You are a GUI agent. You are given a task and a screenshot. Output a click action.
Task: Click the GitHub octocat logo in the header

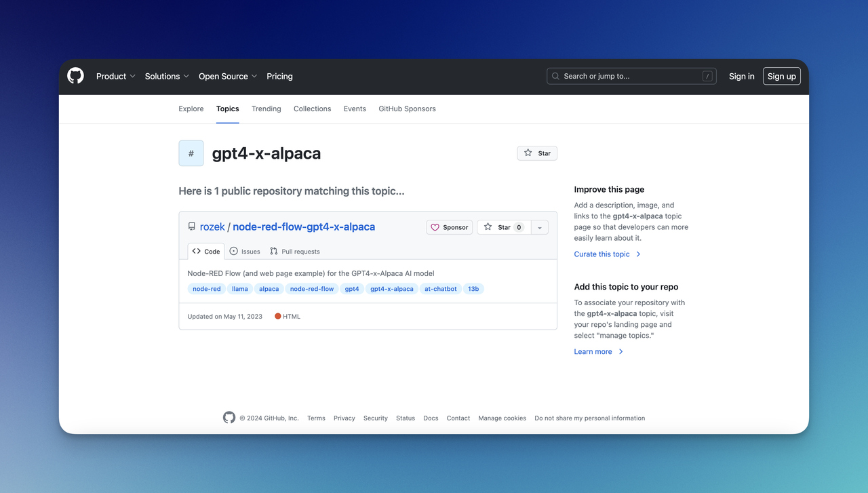coord(75,75)
